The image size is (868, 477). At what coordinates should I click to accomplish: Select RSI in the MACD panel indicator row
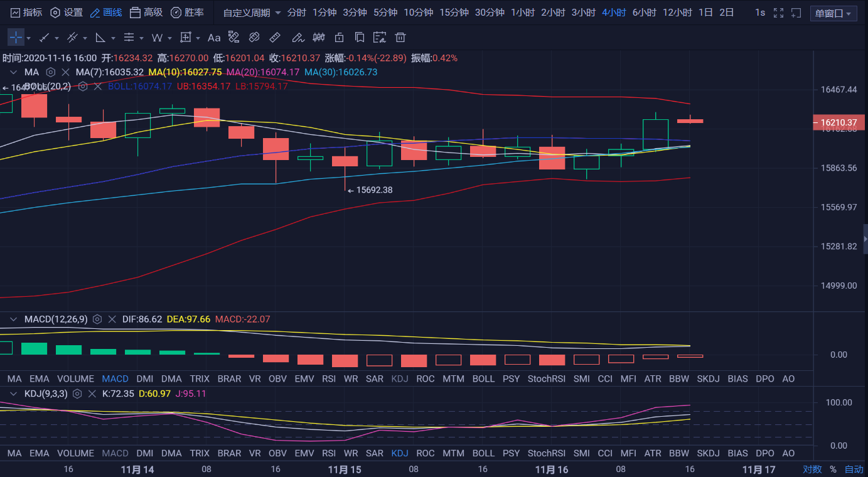pyautogui.click(x=329, y=378)
